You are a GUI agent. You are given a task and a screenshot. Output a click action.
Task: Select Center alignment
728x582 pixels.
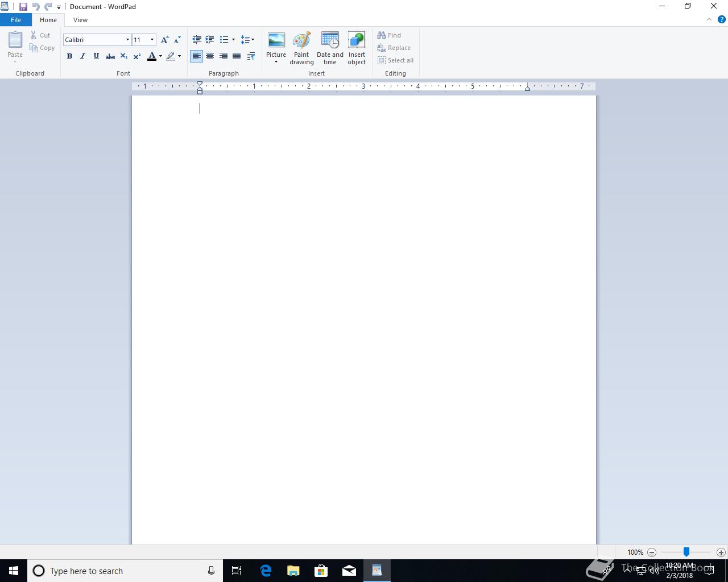coord(210,56)
